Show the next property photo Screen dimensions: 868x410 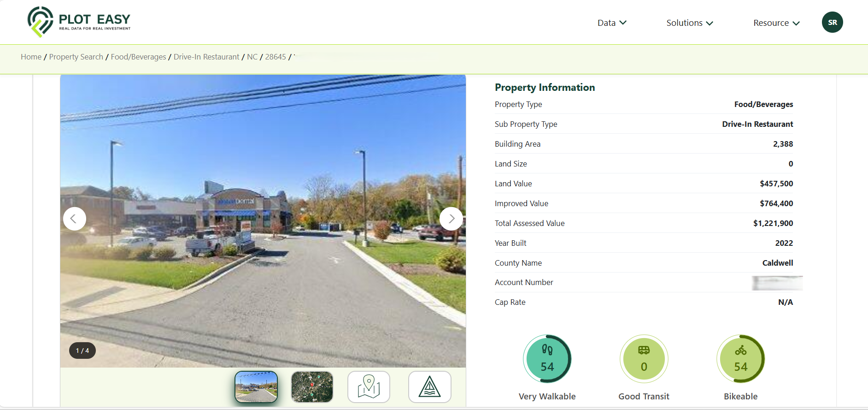click(x=451, y=219)
